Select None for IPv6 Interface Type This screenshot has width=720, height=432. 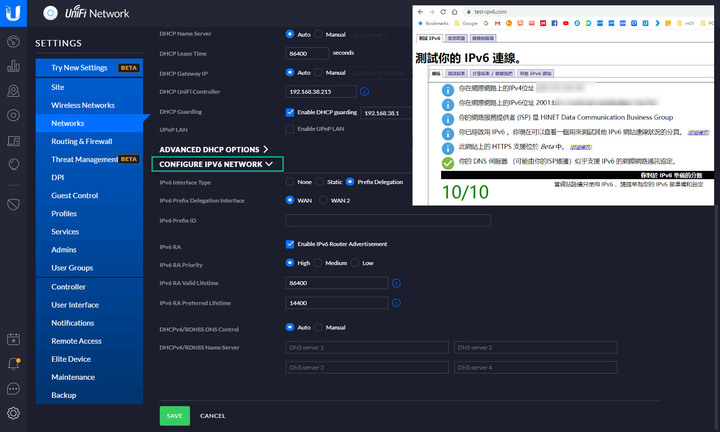(x=290, y=182)
